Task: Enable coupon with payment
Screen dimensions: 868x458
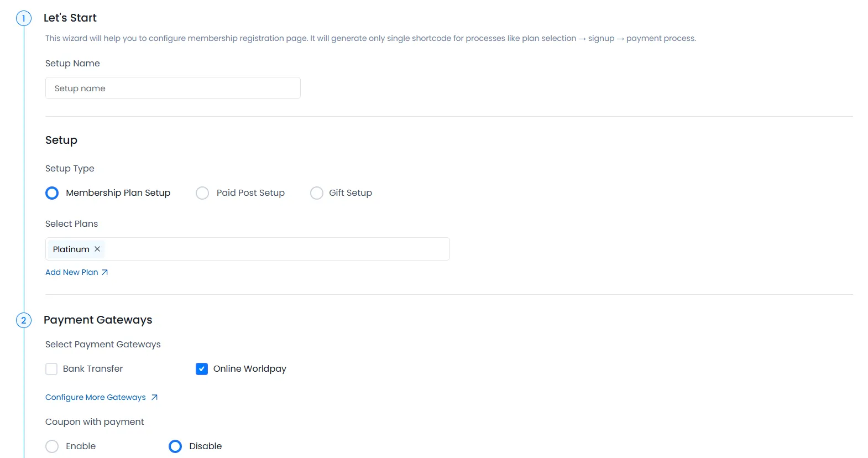Action: point(52,446)
